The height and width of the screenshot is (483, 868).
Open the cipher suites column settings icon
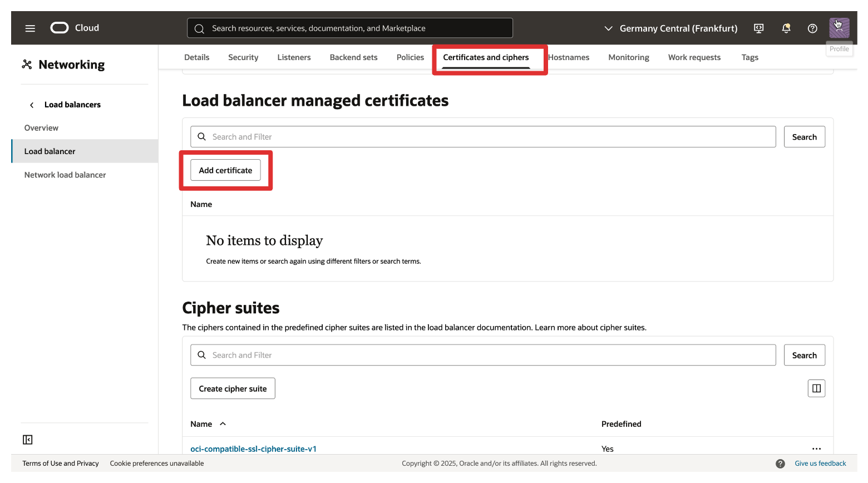click(x=816, y=388)
